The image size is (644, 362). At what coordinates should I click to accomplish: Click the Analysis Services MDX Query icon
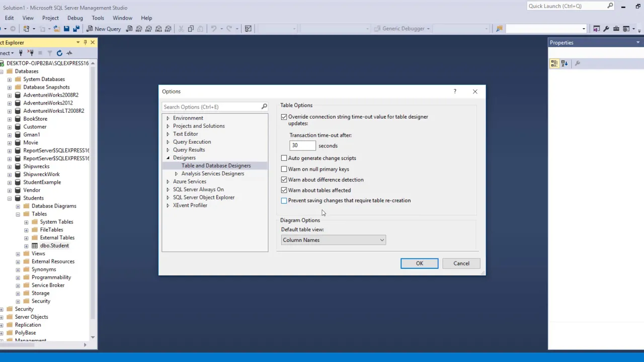[139, 29]
